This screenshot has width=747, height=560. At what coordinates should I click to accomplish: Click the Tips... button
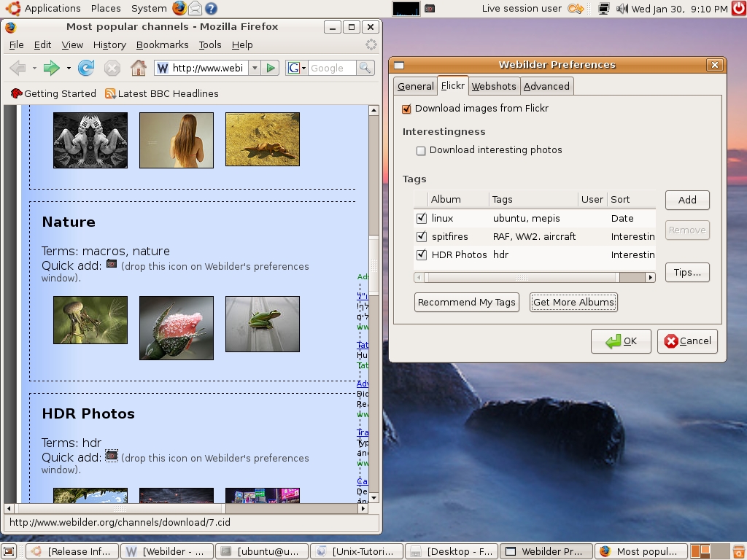coord(687,273)
